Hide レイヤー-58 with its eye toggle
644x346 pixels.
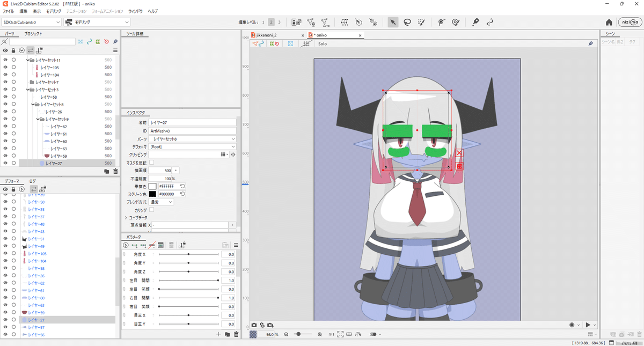point(5,97)
